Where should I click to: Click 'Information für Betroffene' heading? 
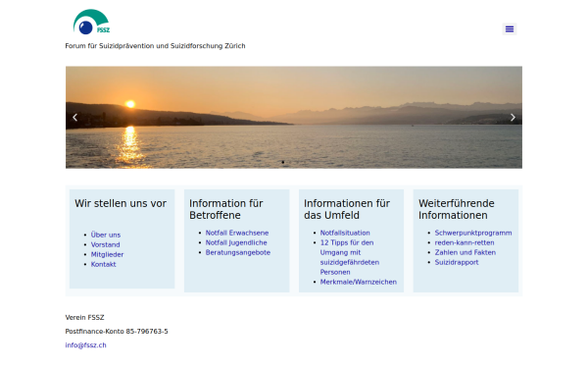[226, 209]
